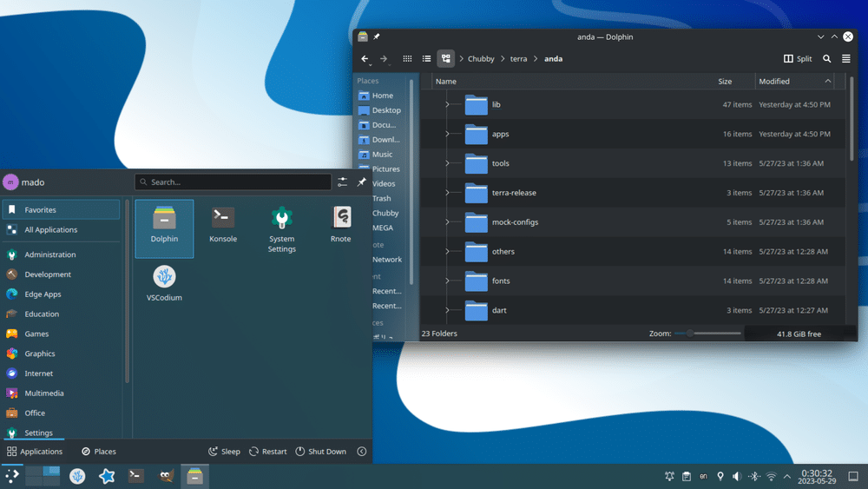Navigate to Chubby in breadcrumb
This screenshot has height=489, width=868.
(x=481, y=59)
